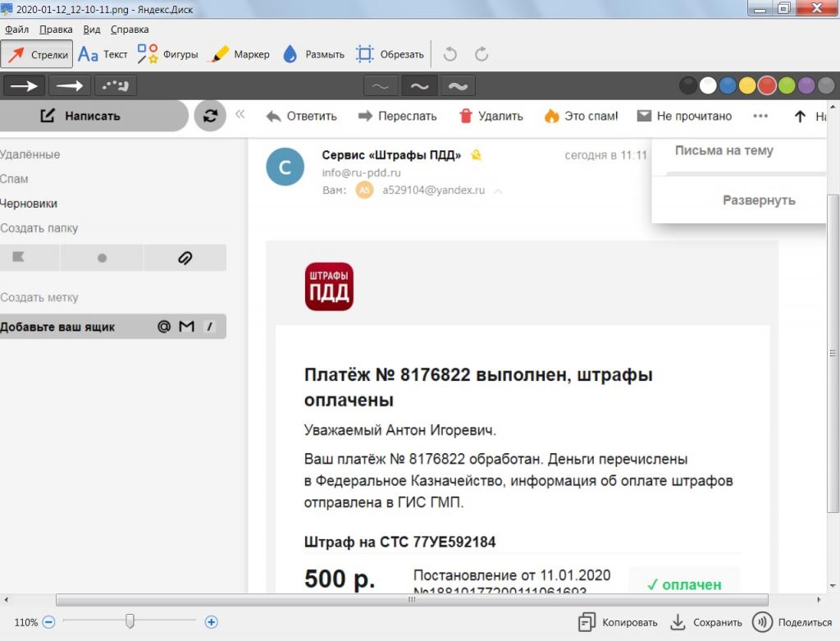The height and width of the screenshot is (641, 840).
Task: Expand recipient details with the small chevron
Action: coord(498,190)
